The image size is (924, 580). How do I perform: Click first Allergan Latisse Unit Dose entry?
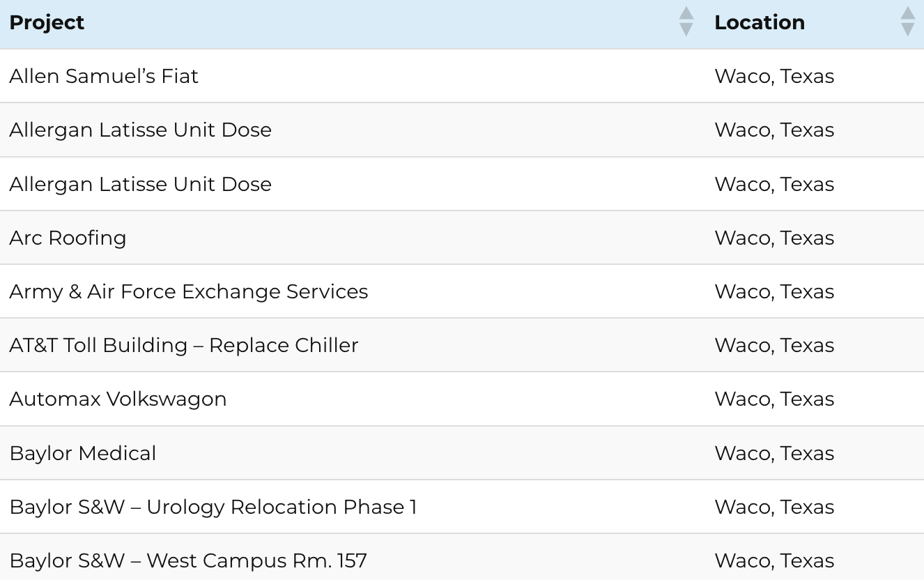[140, 130]
